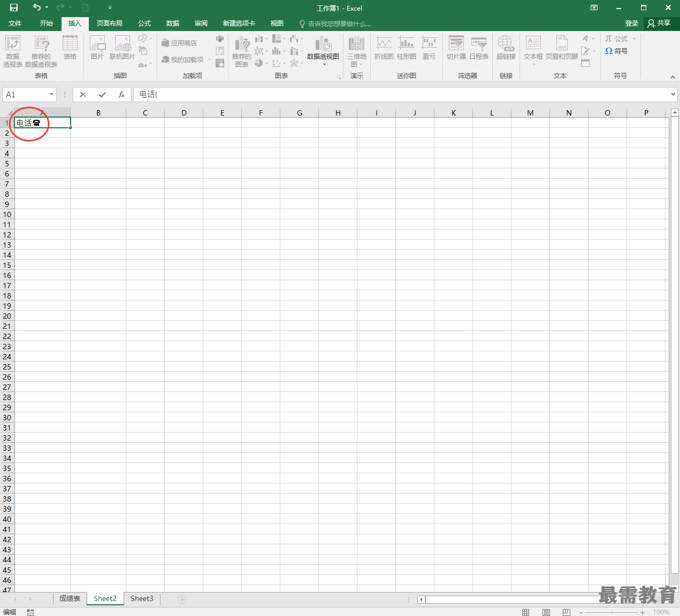Switch to the View (视图) tab
680x616 pixels.
click(277, 24)
